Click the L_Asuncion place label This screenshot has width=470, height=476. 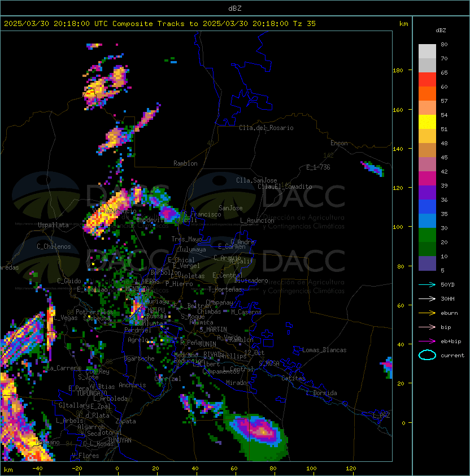tap(257, 220)
